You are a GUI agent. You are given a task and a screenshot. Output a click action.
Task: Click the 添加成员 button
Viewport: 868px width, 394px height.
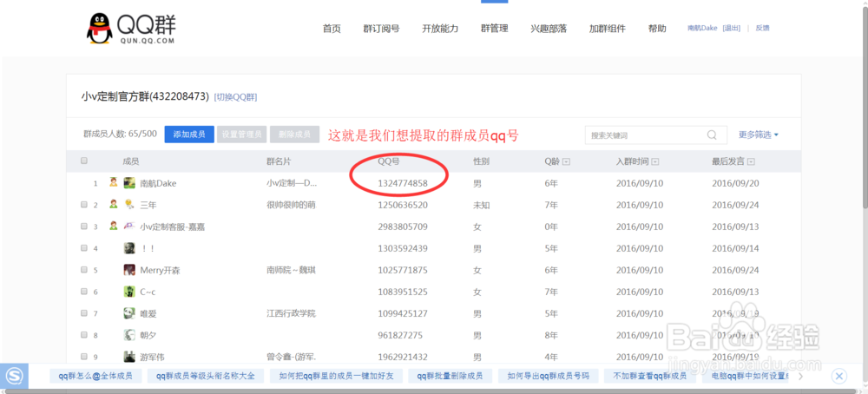[189, 135]
